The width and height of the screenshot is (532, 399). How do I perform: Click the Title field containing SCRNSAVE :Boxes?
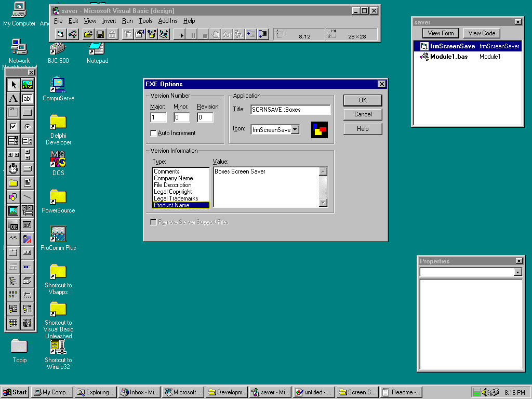coord(290,110)
